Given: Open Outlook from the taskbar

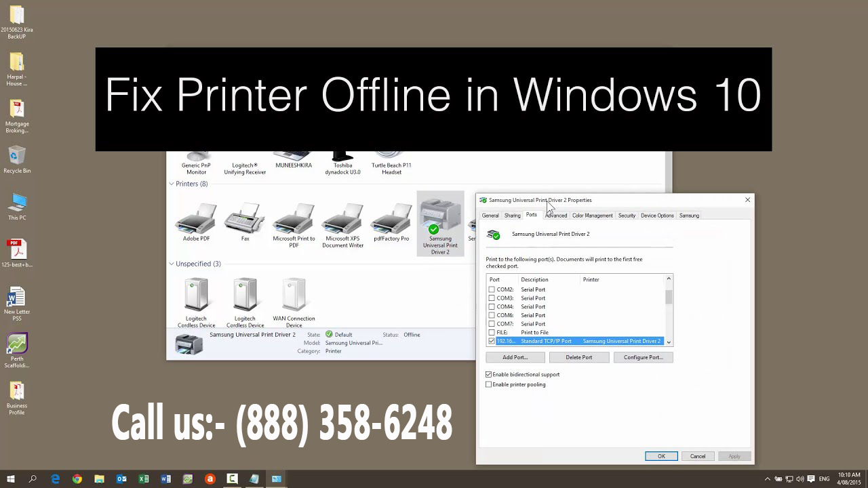Looking at the screenshot, I should [122, 479].
